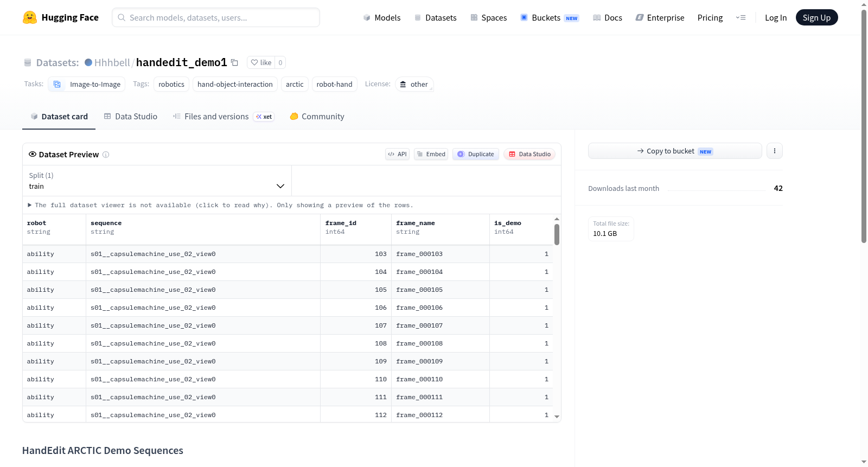Screen dimensions: 868x467
Task: Select the robot-hand tag
Action: [x=334, y=84]
